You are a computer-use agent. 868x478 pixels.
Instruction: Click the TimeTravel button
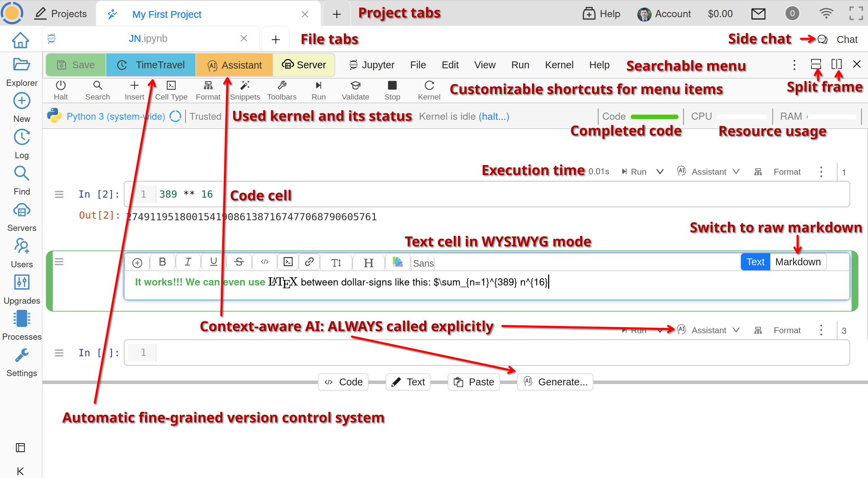[x=151, y=65]
